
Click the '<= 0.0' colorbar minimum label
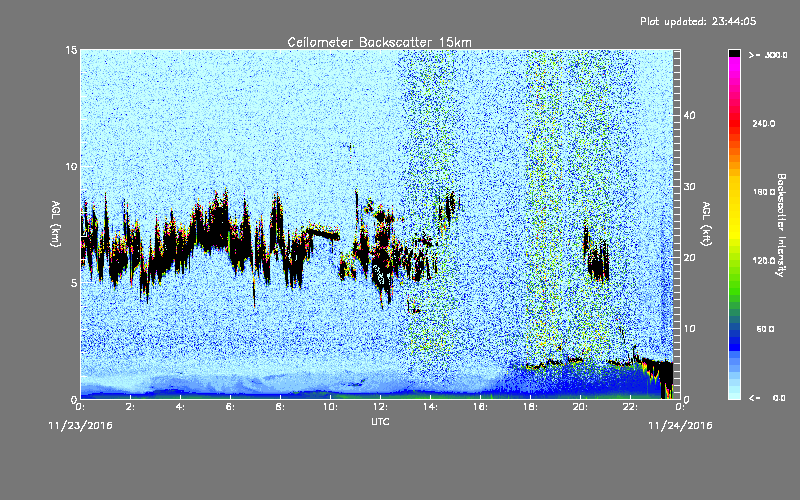767,397
